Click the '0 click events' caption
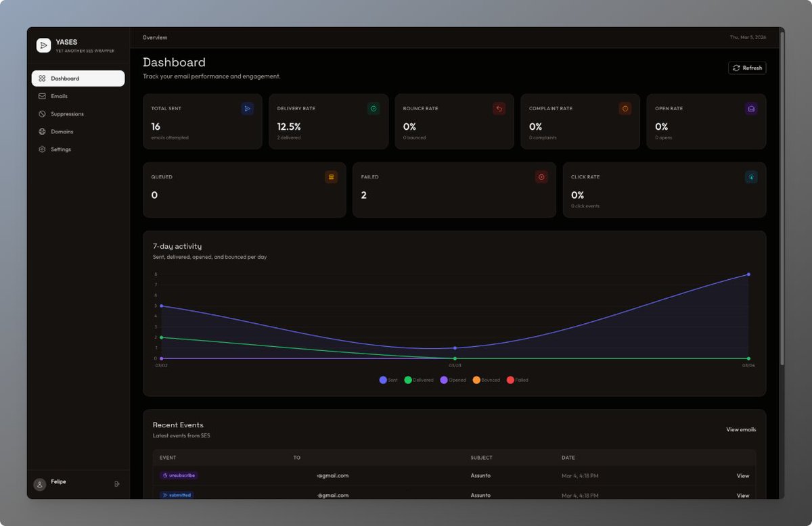 click(x=585, y=206)
